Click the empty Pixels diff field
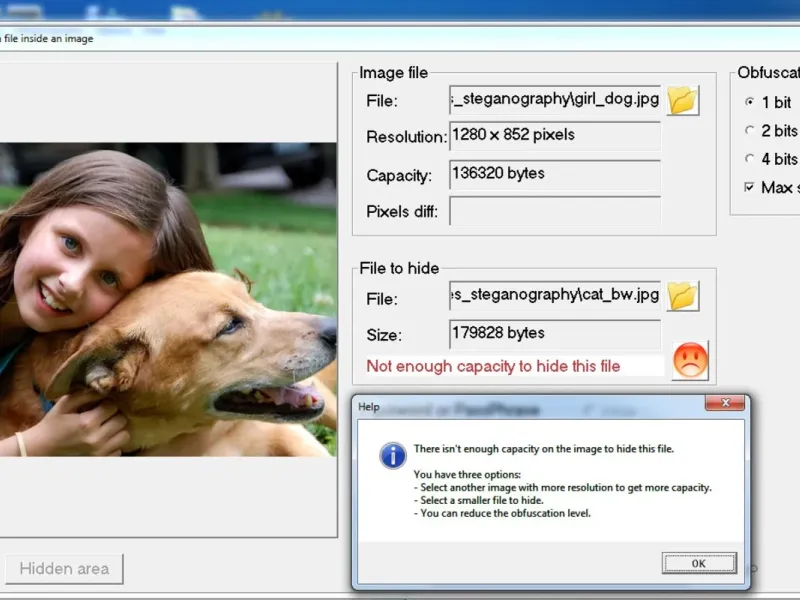Screen dimensions: 800x600 [555, 211]
